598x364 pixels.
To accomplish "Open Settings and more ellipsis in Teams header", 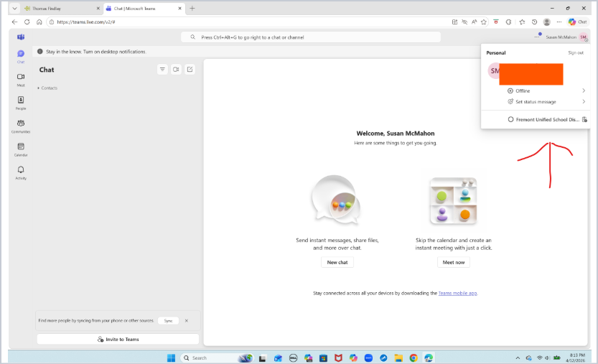I will (537, 37).
